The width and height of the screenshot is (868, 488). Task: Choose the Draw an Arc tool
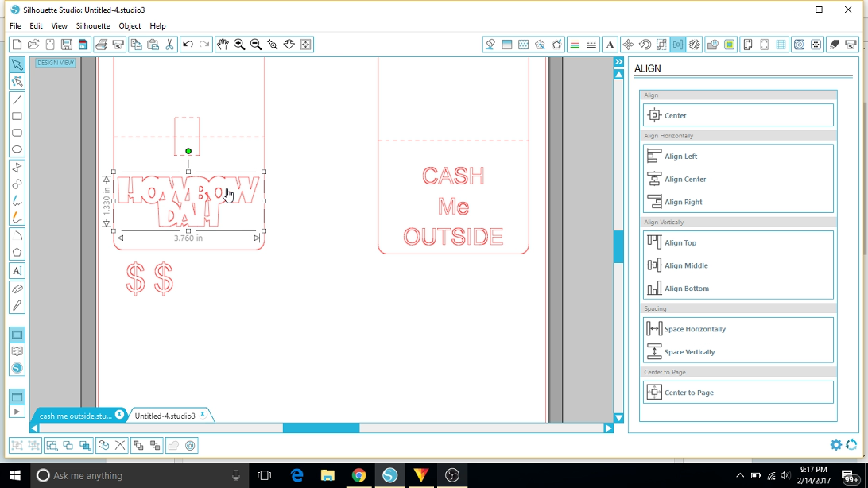click(17, 236)
